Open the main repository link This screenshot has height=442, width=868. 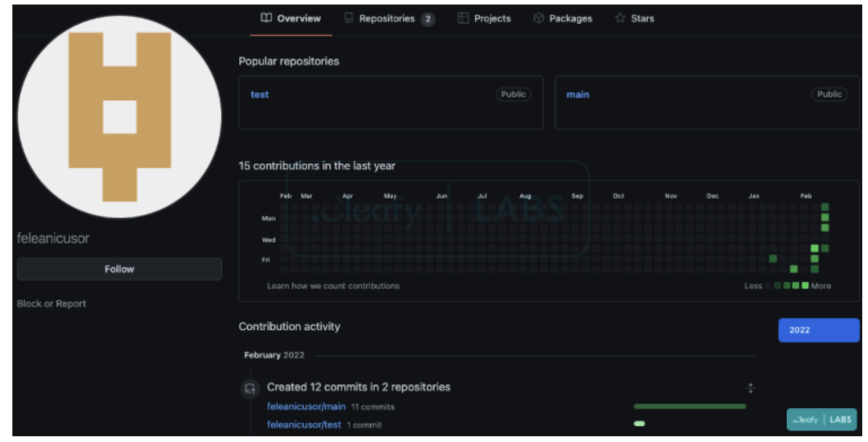578,95
